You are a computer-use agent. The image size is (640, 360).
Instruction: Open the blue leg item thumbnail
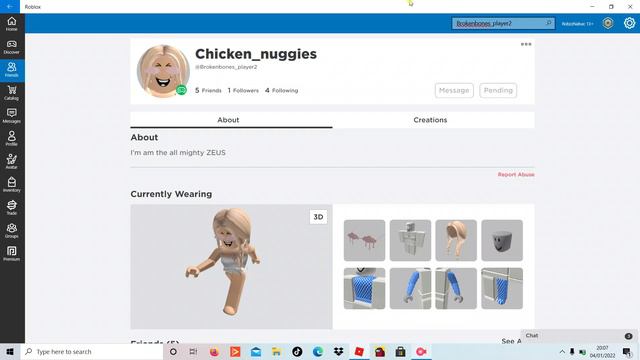coord(502,289)
